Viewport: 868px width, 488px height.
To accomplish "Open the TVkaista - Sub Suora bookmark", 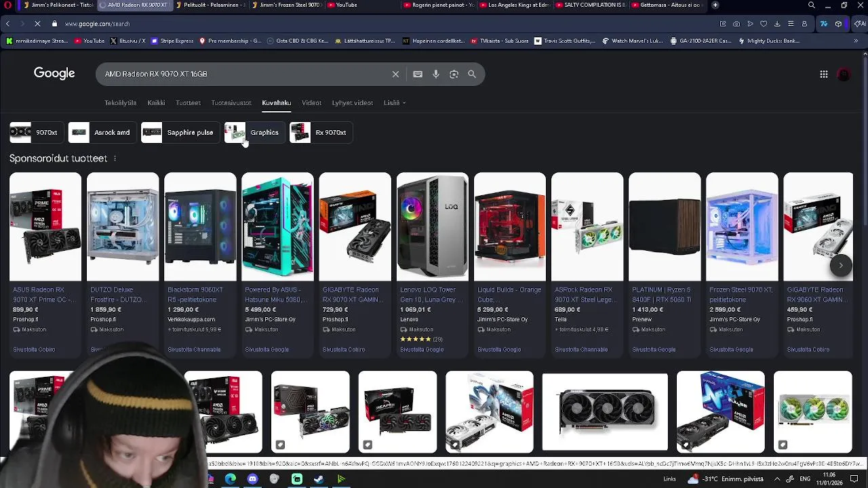I will click(x=499, y=41).
